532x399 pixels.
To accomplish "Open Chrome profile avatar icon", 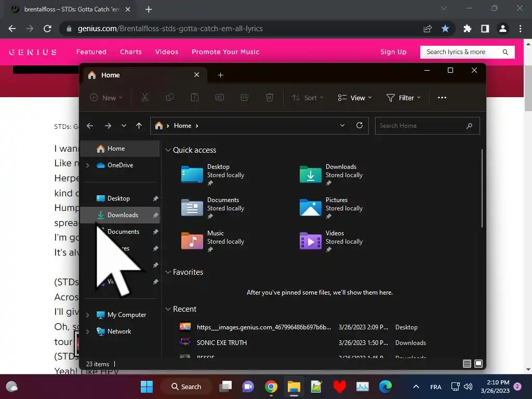I will click(502, 29).
